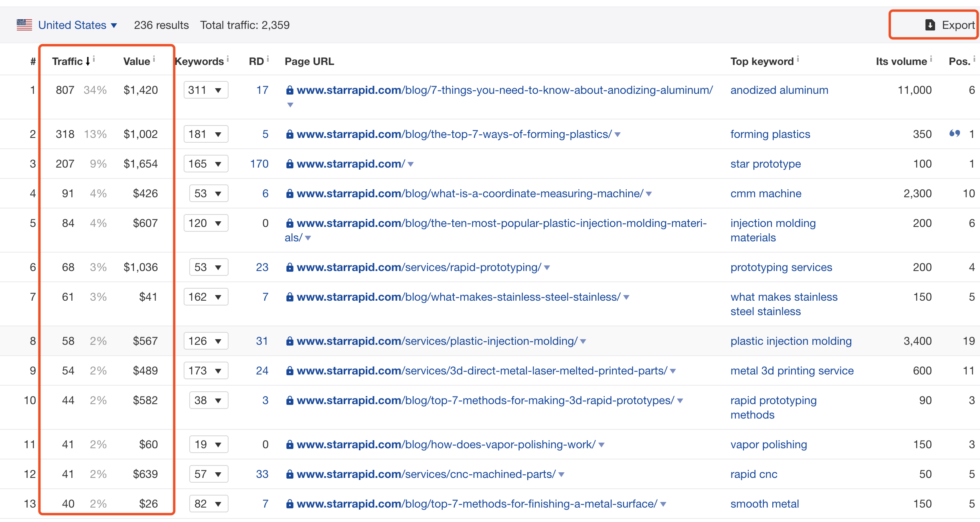
Task: Expand the 165 keywords dropdown for homepage
Action: [x=206, y=164]
